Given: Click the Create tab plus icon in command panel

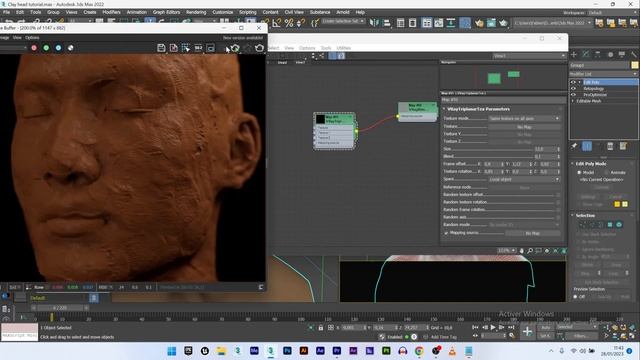Looking at the screenshot, I should coord(574,54).
